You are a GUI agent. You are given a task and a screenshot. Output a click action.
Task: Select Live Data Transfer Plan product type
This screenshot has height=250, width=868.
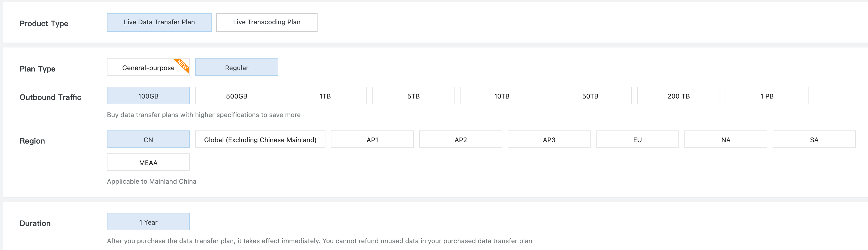(159, 22)
